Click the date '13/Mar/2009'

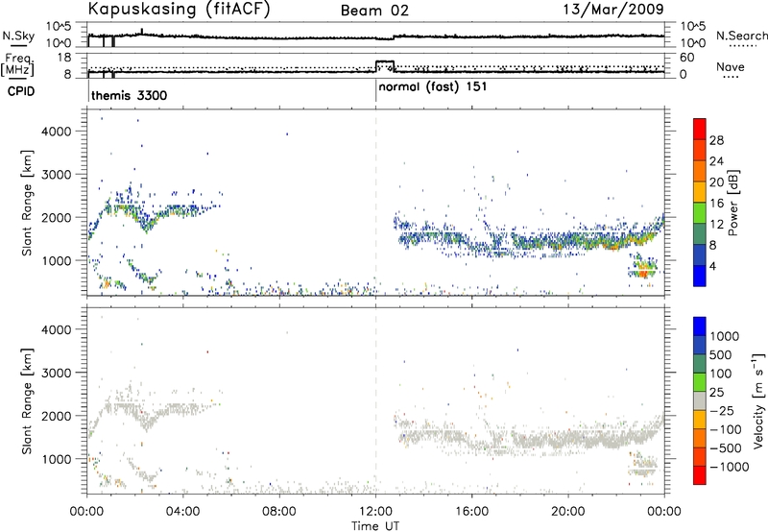click(x=613, y=10)
